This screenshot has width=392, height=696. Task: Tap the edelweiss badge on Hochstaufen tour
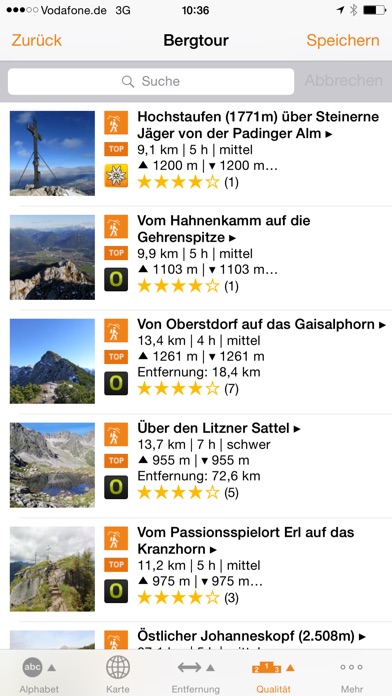116,176
